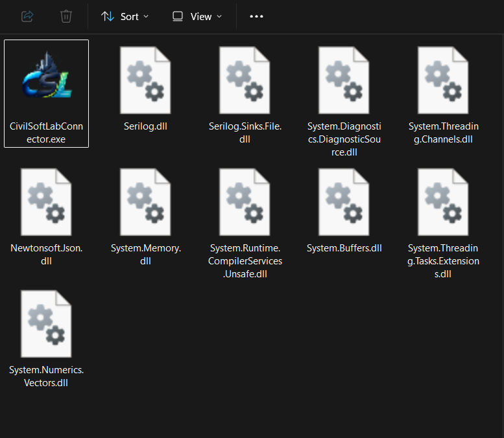Click the Delete trash can icon
Screen dimensions: 504x438
click(x=66, y=16)
